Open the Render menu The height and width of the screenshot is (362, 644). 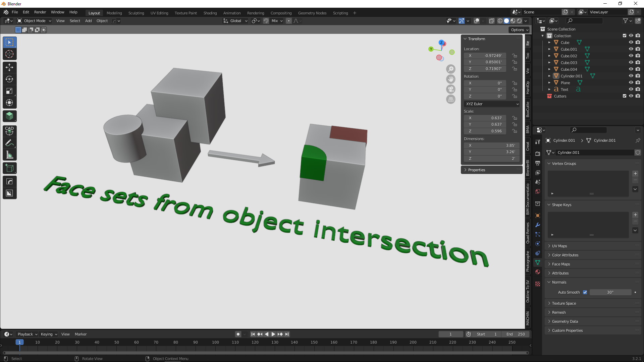[x=40, y=12]
